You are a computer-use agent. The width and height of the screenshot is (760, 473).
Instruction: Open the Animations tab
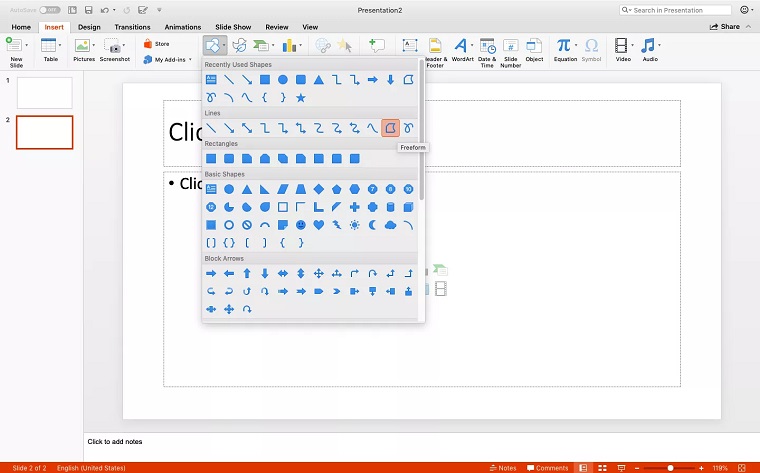(183, 27)
